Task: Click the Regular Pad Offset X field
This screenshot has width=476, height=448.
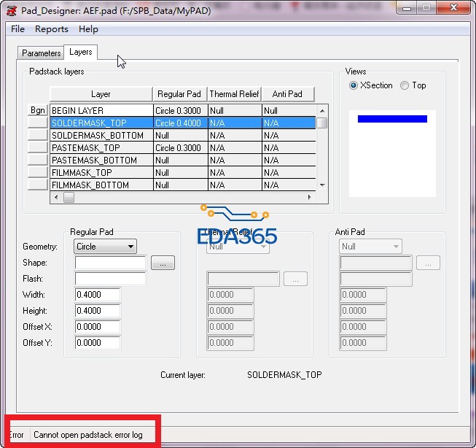Action: [x=98, y=327]
